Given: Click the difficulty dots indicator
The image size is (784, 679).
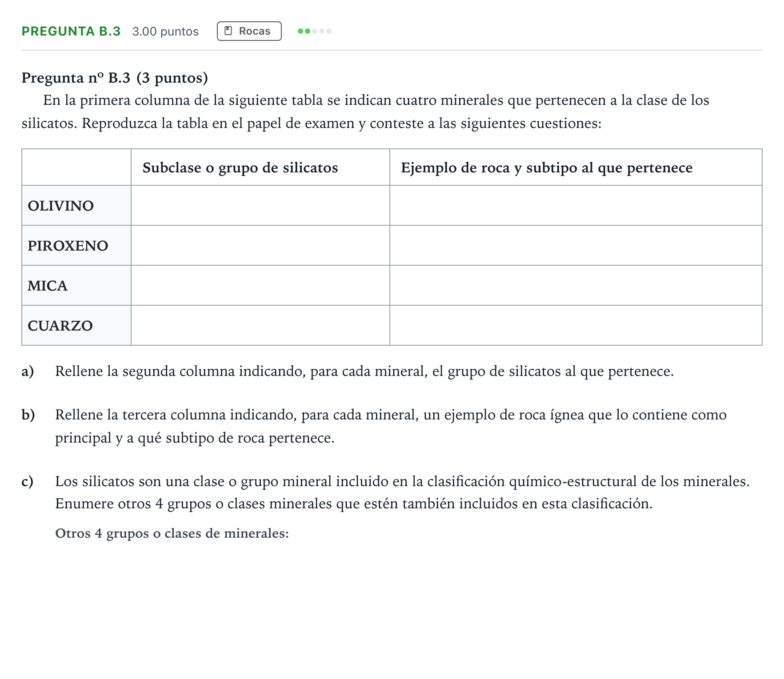Looking at the screenshot, I should point(315,31).
